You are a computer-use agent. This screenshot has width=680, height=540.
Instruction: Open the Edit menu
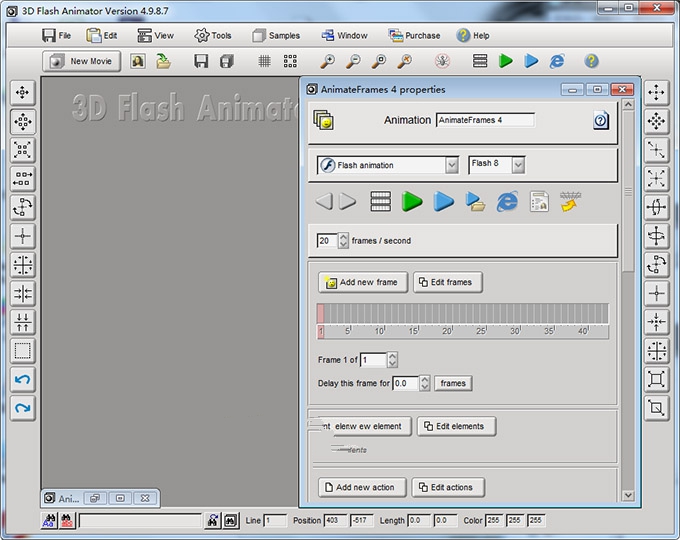[102, 36]
